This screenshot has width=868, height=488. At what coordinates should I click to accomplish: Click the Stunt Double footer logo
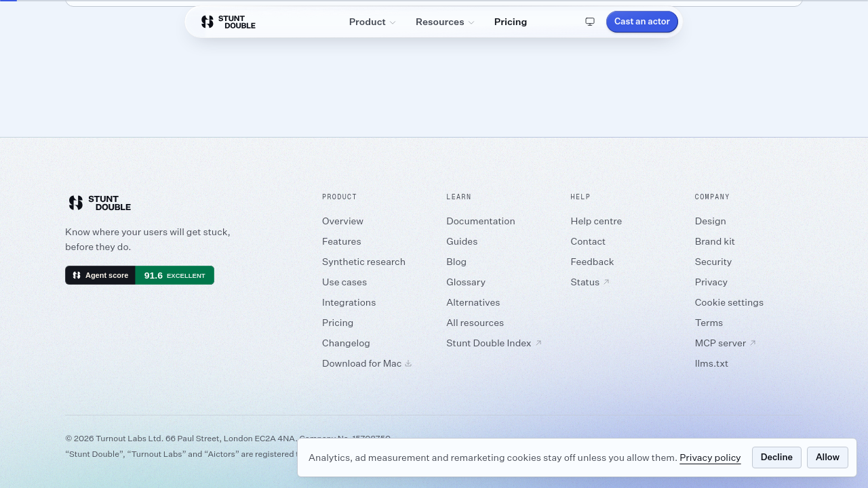coord(100,203)
